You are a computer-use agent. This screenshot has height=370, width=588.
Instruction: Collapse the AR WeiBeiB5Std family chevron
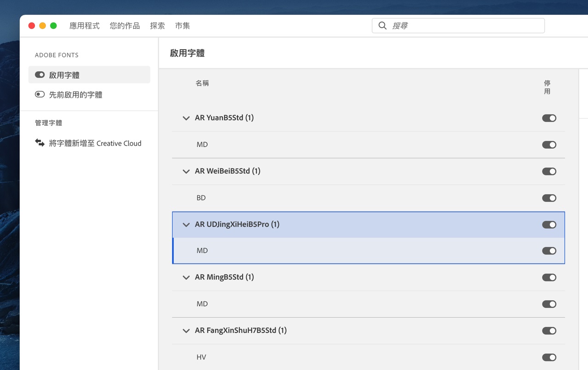click(186, 172)
